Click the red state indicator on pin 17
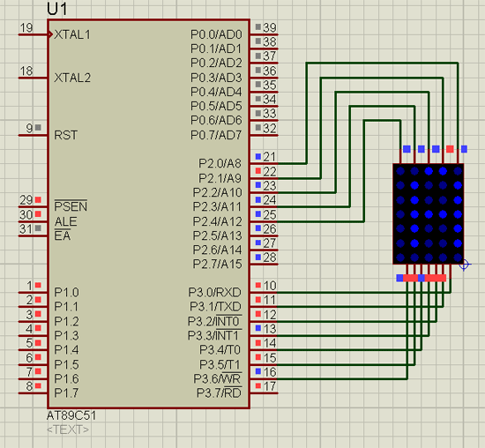 258,385
